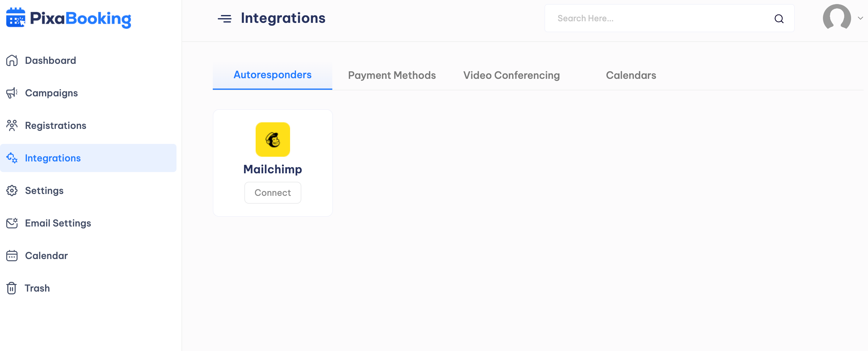
Task: Click the Email Settings envelope icon
Action: [x=12, y=223]
